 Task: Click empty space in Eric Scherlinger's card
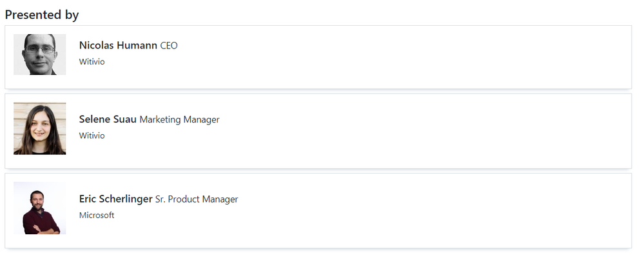[x=419, y=210]
